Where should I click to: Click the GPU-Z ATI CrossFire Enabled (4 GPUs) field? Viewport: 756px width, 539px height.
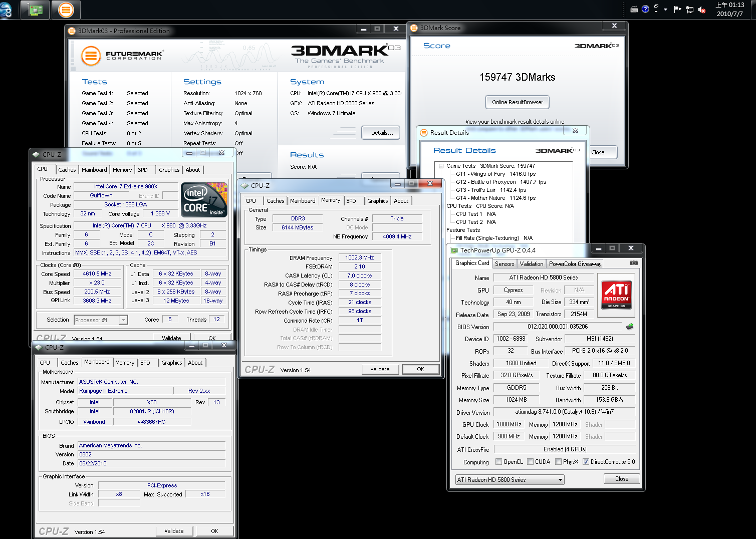(x=565, y=449)
